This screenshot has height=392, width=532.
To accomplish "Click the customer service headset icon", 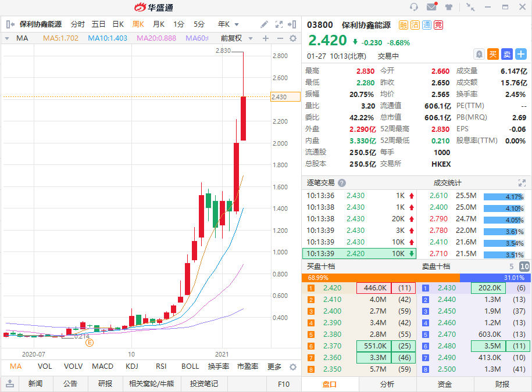I will click(x=413, y=7).
